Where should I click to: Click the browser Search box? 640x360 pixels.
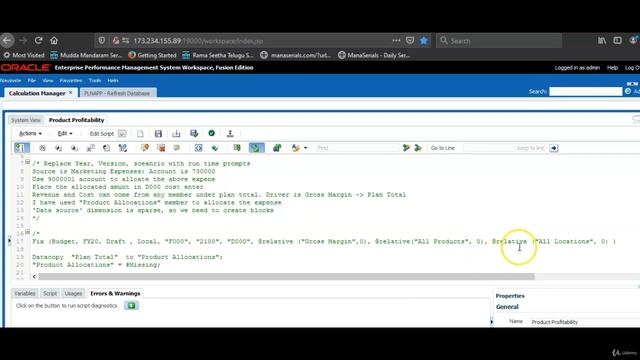[499, 40]
